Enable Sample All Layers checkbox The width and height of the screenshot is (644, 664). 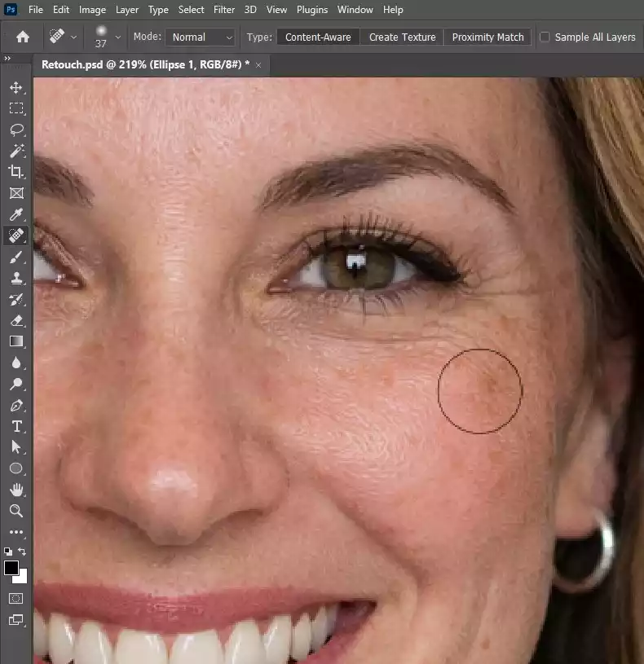[x=545, y=37]
